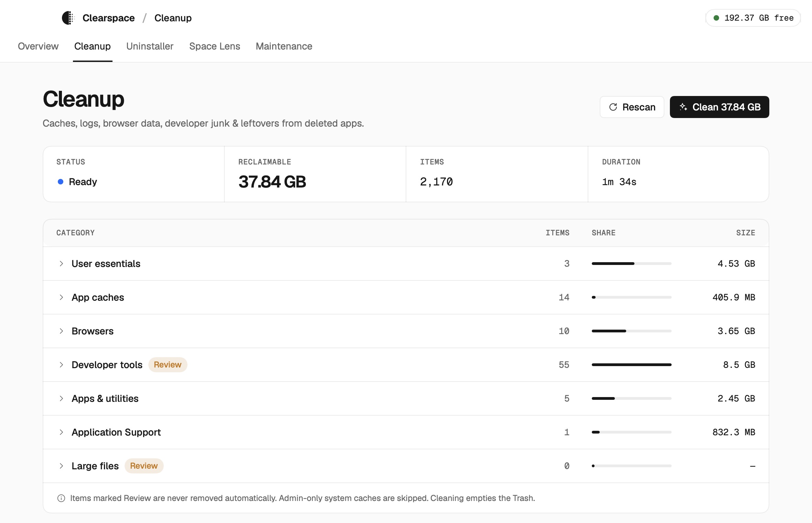Image resolution: width=812 pixels, height=523 pixels.
Task: Click the Review badge on Developer tools
Action: point(168,365)
